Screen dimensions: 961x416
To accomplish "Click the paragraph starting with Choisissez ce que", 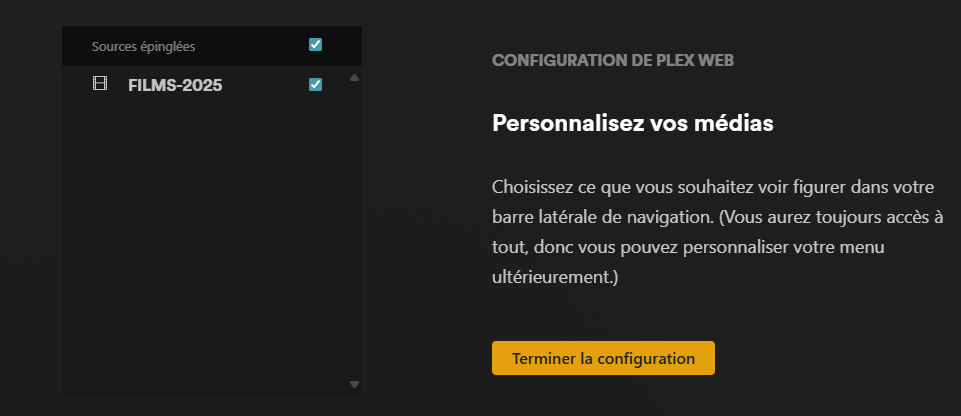I will (x=717, y=232).
